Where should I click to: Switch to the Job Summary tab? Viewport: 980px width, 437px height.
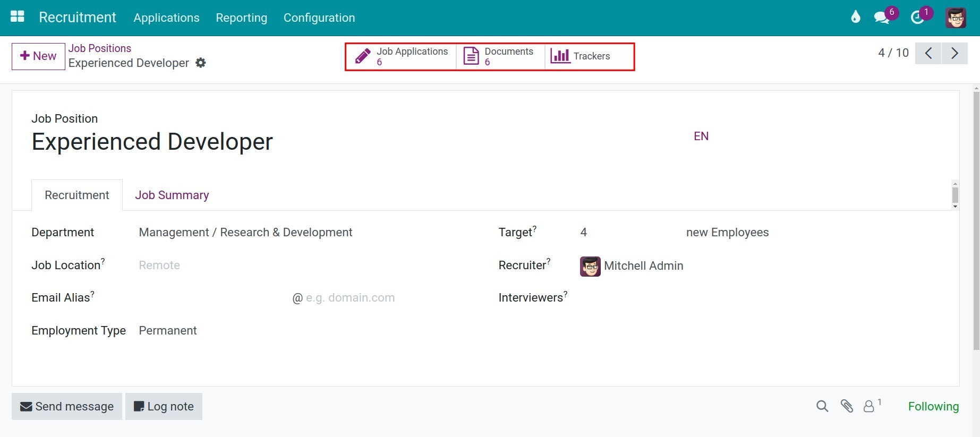pyautogui.click(x=172, y=195)
